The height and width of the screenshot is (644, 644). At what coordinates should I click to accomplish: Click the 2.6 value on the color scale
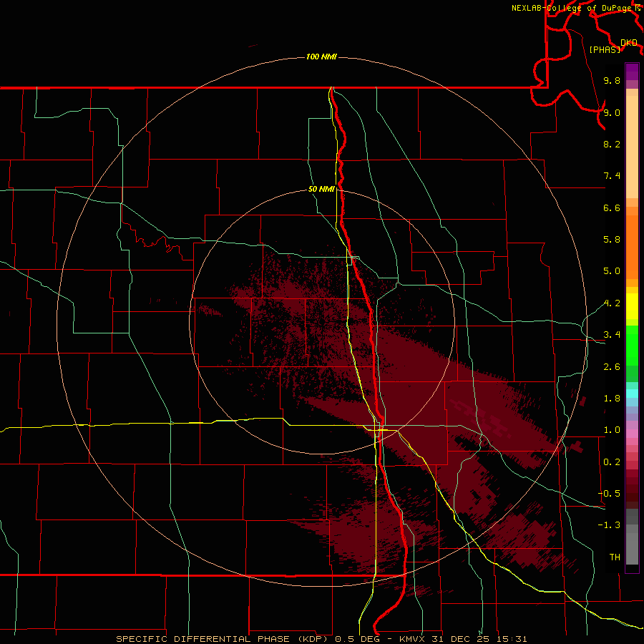click(x=612, y=367)
